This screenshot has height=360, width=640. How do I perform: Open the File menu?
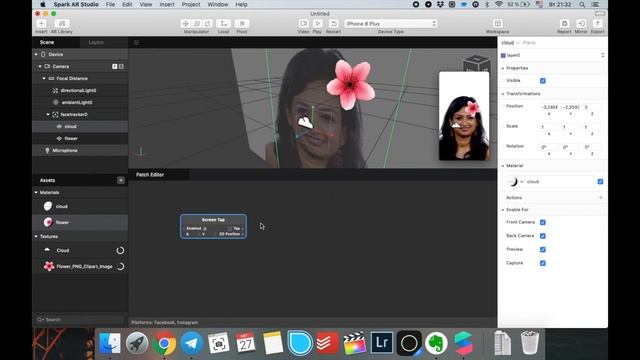pyautogui.click(x=110, y=4)
